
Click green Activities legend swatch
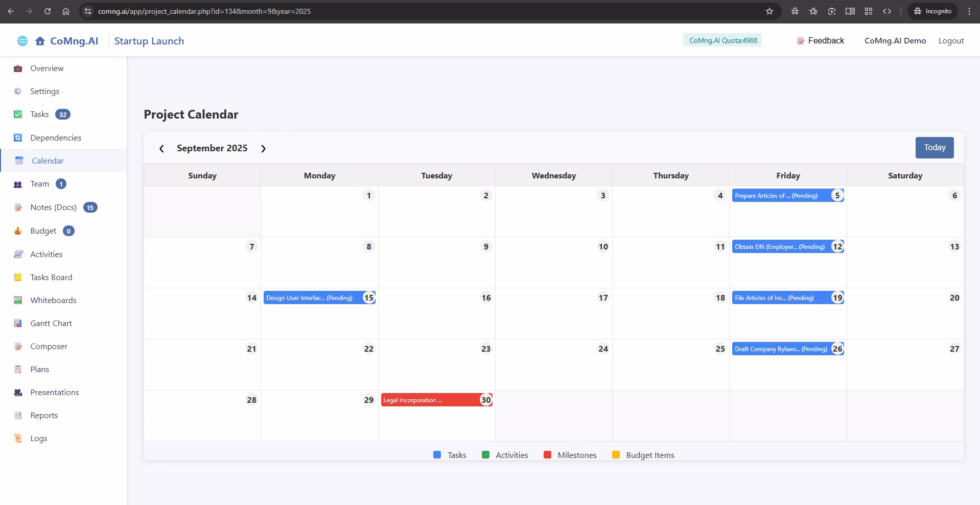485,455
